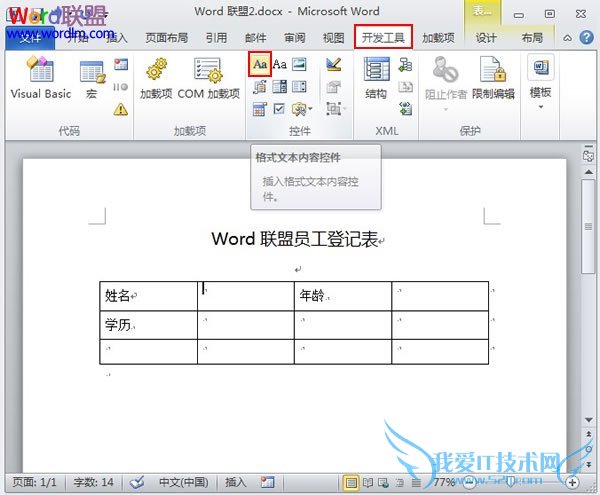Viewport: 600px width, 495px height.
Task: Open the Visual Basic editor
Action: (x=41, y=78)
